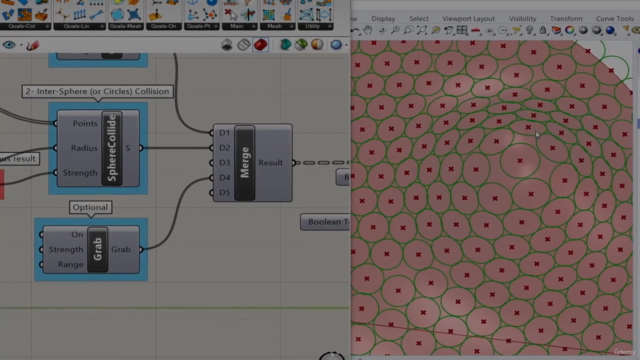Image resolution: width=640 pixels, height=360 pixels.
Task: Click the padlock lock objects icon
Action: (543, 31)
